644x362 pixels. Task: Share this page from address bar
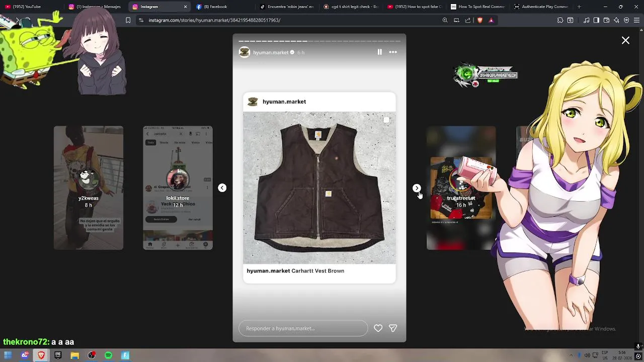coord(468,20)
